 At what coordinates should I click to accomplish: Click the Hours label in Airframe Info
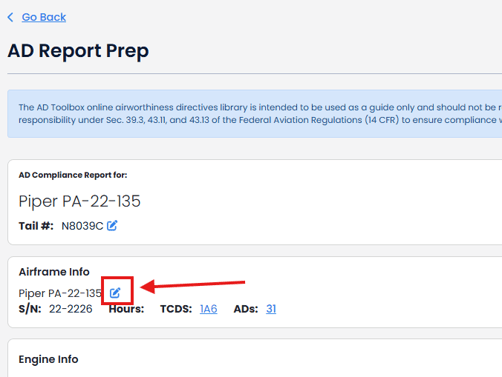(126, 309)
